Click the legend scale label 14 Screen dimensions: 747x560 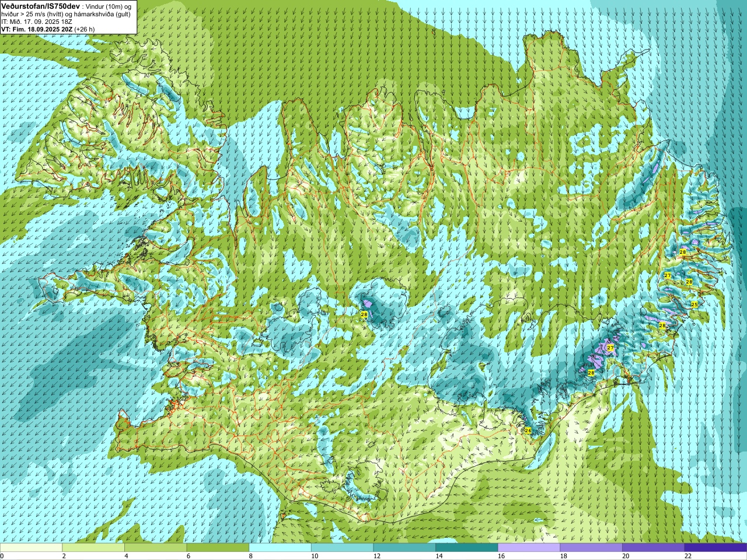pyautogui.click(x=439, y=556)
